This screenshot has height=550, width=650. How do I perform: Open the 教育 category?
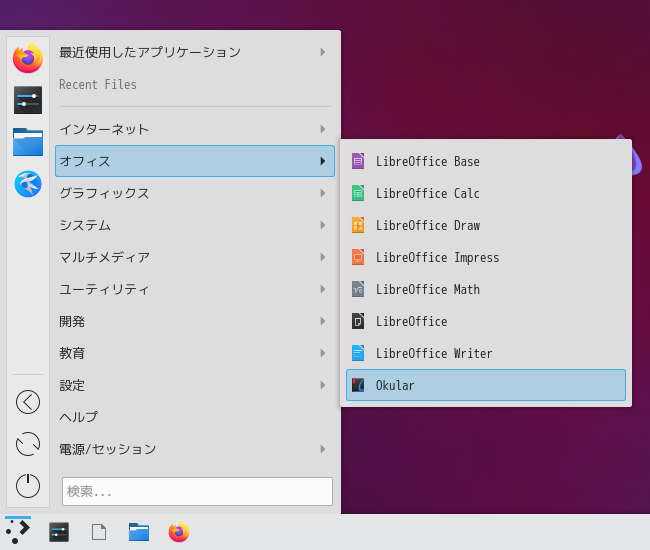pos(195,353)
